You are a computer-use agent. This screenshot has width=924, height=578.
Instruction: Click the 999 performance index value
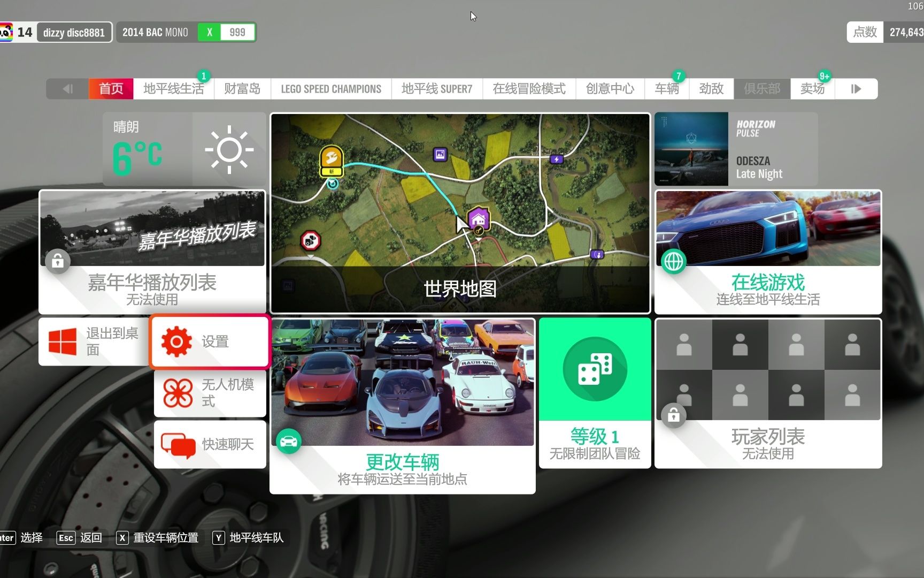237,32
